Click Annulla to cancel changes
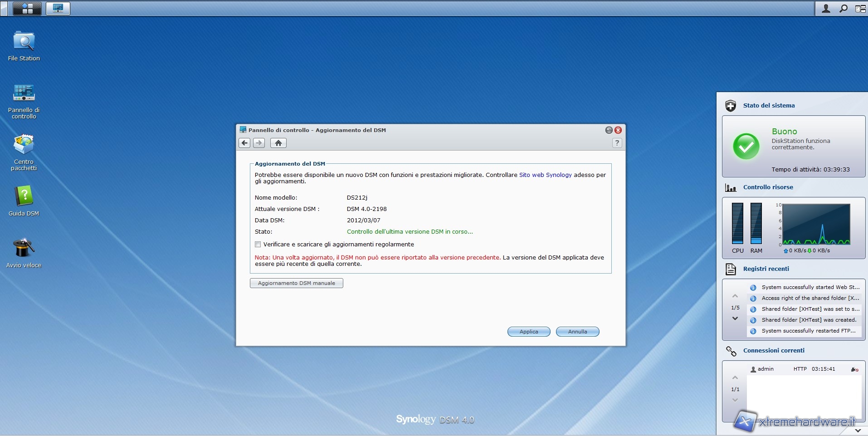Viewport: 868px width, 436px height. (577, 332)
